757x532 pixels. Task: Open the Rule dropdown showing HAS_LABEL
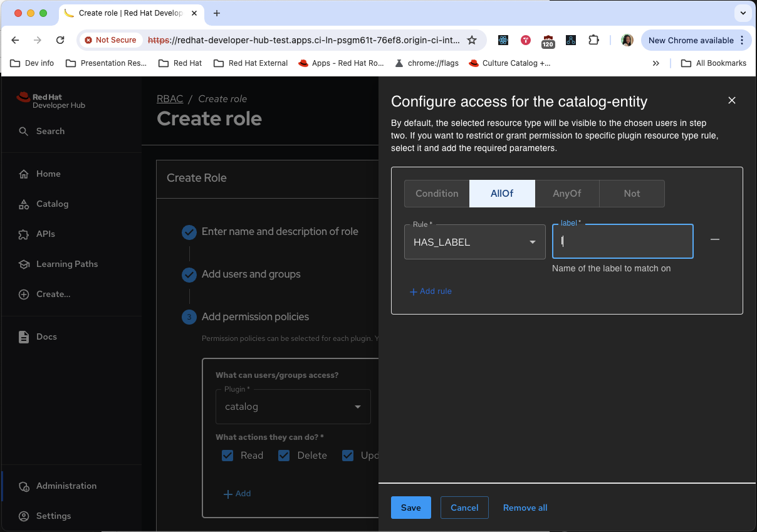[474, 242]
